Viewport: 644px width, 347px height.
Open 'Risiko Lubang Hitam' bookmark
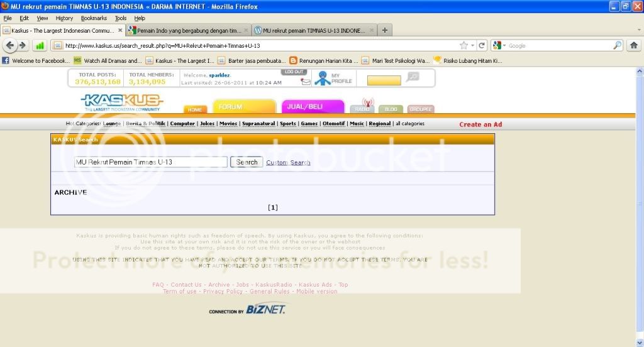468,60
